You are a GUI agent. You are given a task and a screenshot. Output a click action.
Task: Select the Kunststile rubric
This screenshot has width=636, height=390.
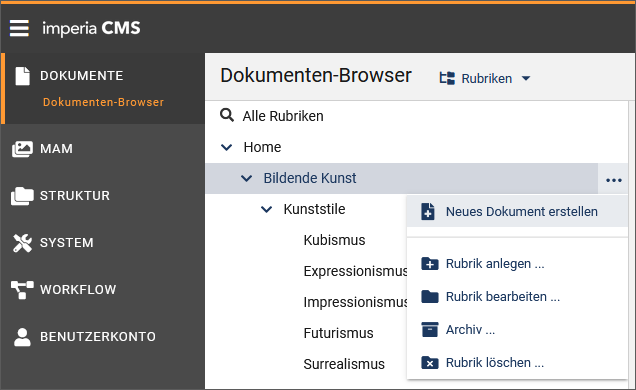[x=314, y=210]
